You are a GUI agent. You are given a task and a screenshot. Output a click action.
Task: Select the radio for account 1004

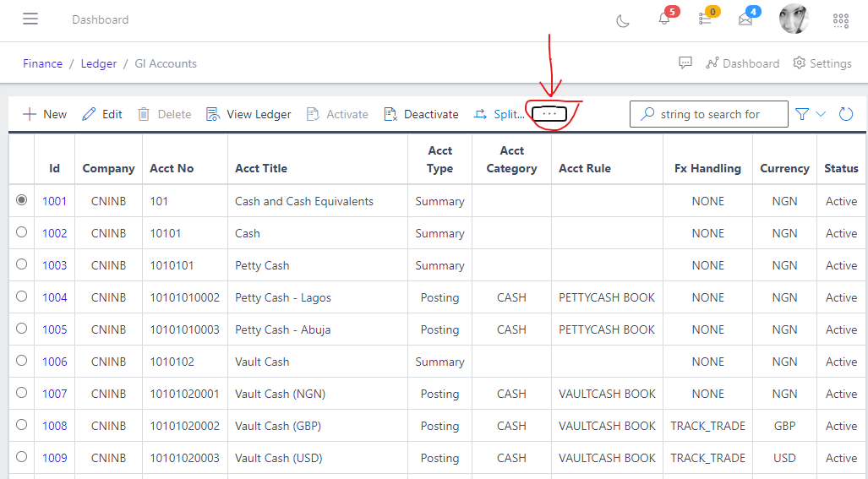pos(22,296)
